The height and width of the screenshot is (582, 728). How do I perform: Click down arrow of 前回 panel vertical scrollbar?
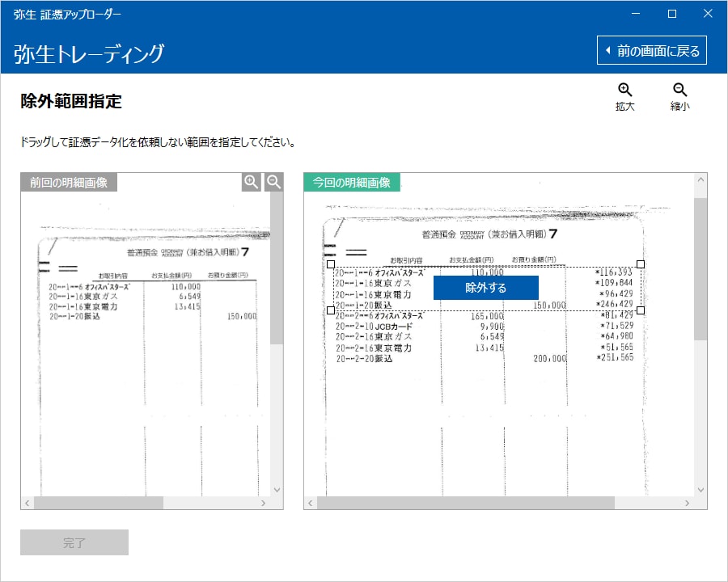pos(277,490)
